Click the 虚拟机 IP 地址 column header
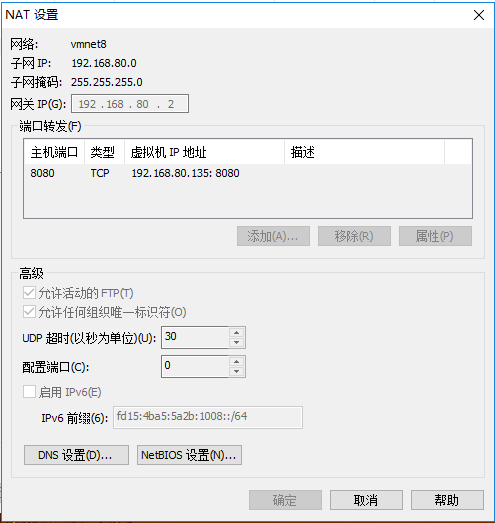 click(x=204, y=152)
